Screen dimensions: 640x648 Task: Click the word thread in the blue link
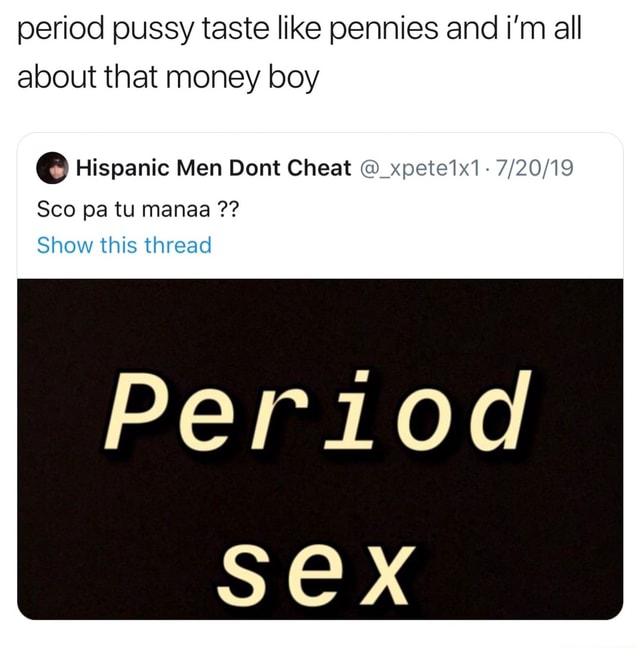178,245
